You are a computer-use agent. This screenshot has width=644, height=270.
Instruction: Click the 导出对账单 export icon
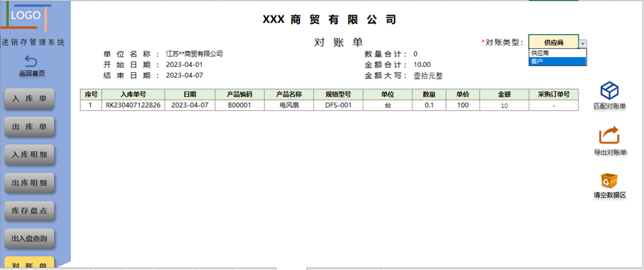[610, 135]
